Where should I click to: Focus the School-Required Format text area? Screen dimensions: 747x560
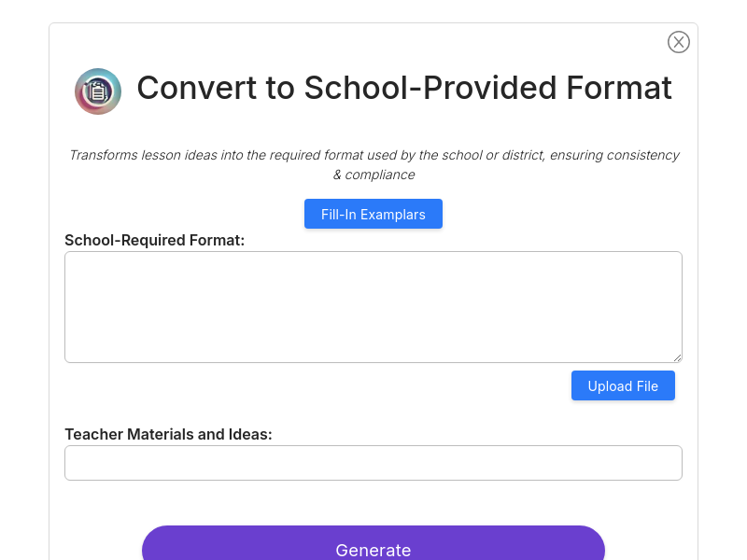click(373, 307)
